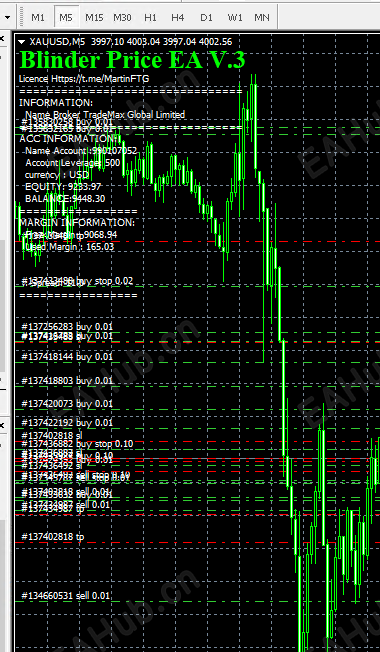The width and height of the screenshot is (380, 652).
Task: Click the #137402818 tp level label
Action: 53,537
